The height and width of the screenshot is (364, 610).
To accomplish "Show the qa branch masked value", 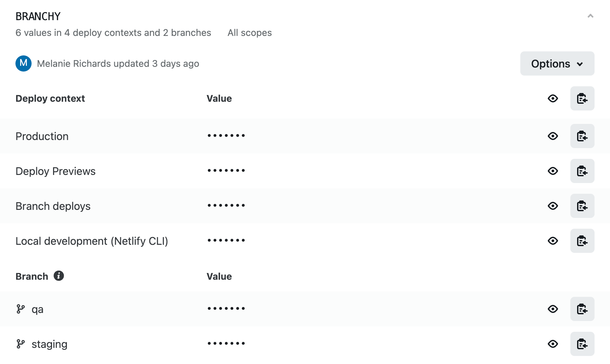I will coord(553,309).
